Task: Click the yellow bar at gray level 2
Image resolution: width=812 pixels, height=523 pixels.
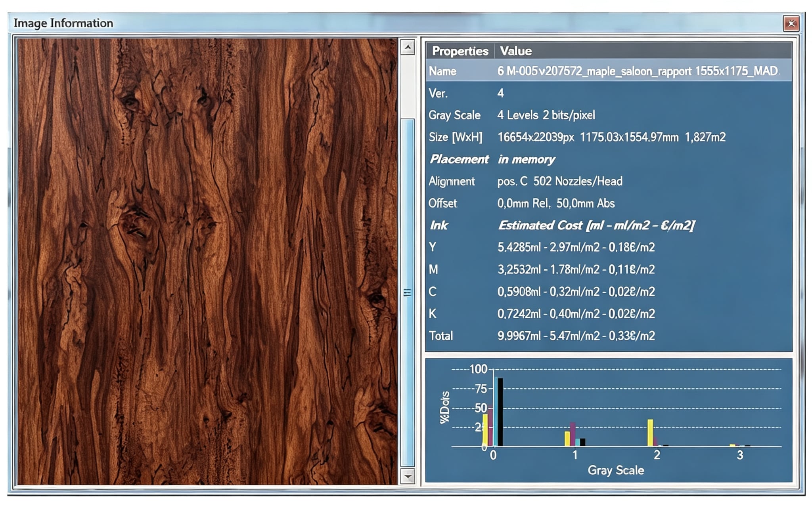Action: [x=650, y=433]
